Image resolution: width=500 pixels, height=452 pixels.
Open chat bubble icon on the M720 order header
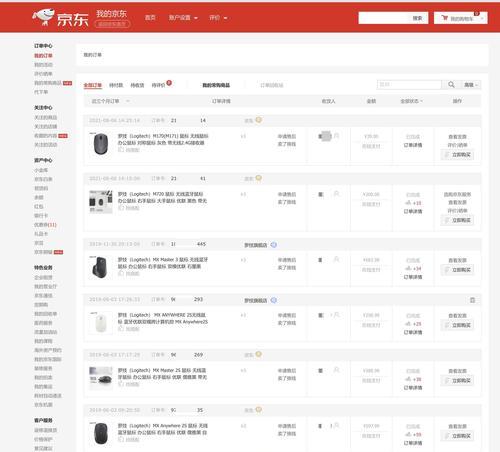coord(258,178)
